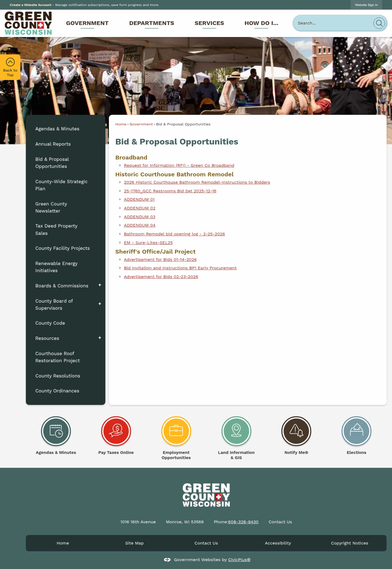Select Courthouse Roof Restoration Project sidebar item
Screen dimensions: 392x569
(x=58, y=357)
